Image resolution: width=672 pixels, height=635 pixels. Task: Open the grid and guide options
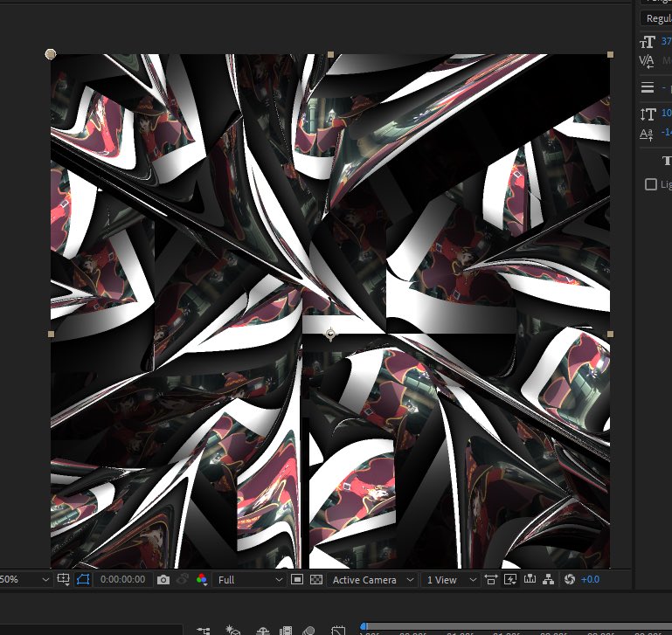tap(63, 579)
